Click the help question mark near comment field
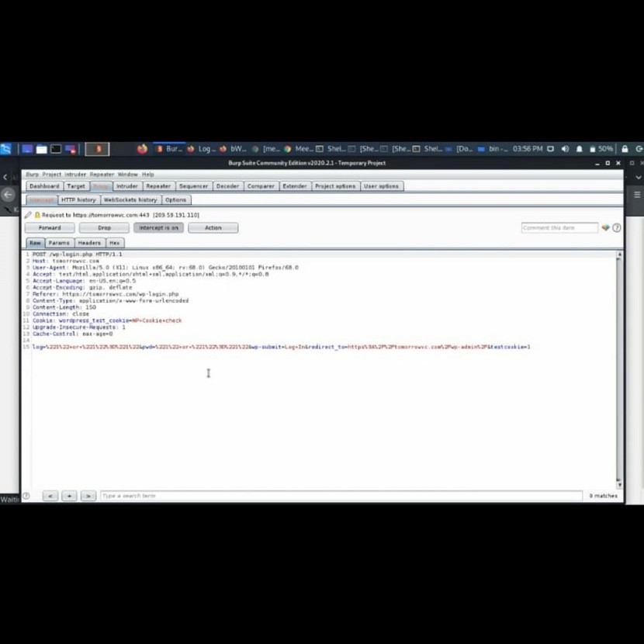The width and height of the screenshot is (644, 644). (x=617, y=227)
